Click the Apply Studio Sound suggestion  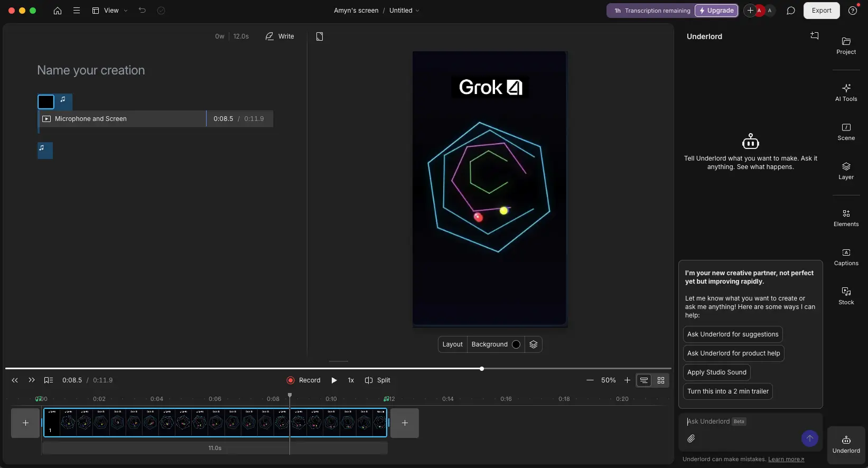coord(717,372)
